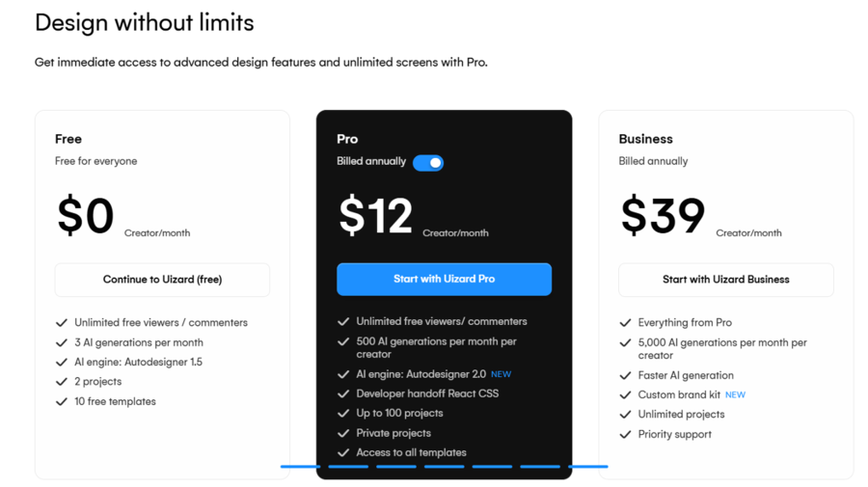Click NEW badge next to Custom brand kit
Viewport: 868px width, 487px height.
(735, 395)
